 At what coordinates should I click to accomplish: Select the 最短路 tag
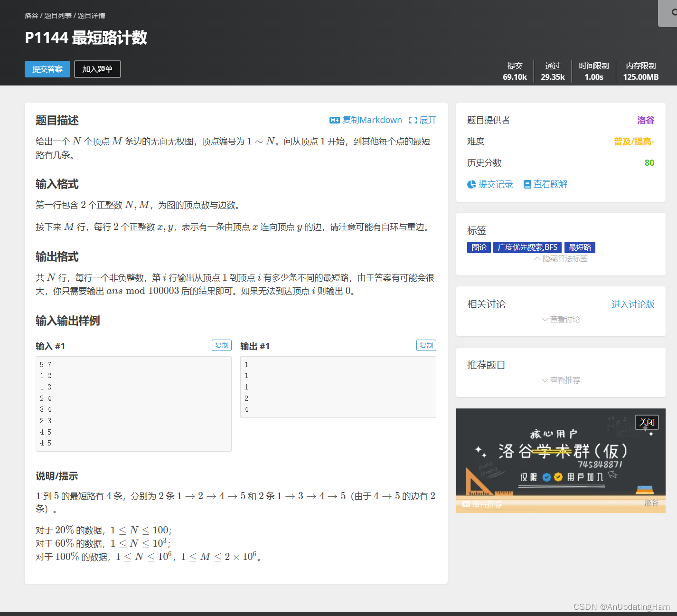[x=580, y=247]
